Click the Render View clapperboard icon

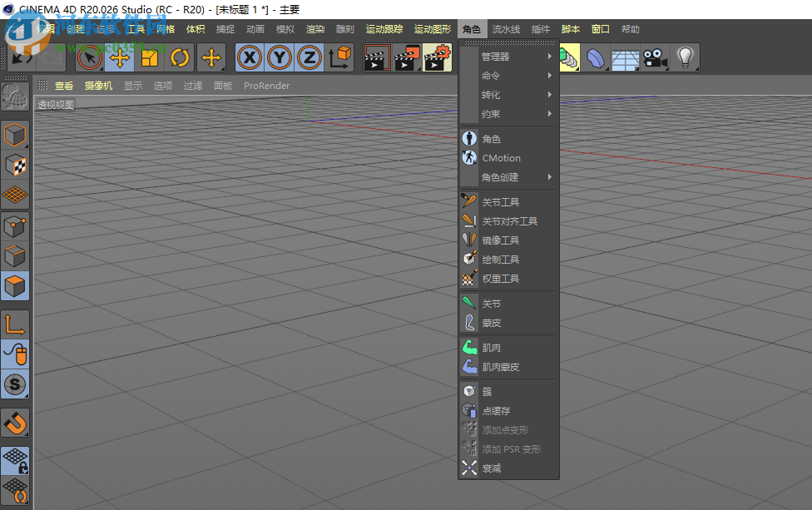click(x=377, y=57)
